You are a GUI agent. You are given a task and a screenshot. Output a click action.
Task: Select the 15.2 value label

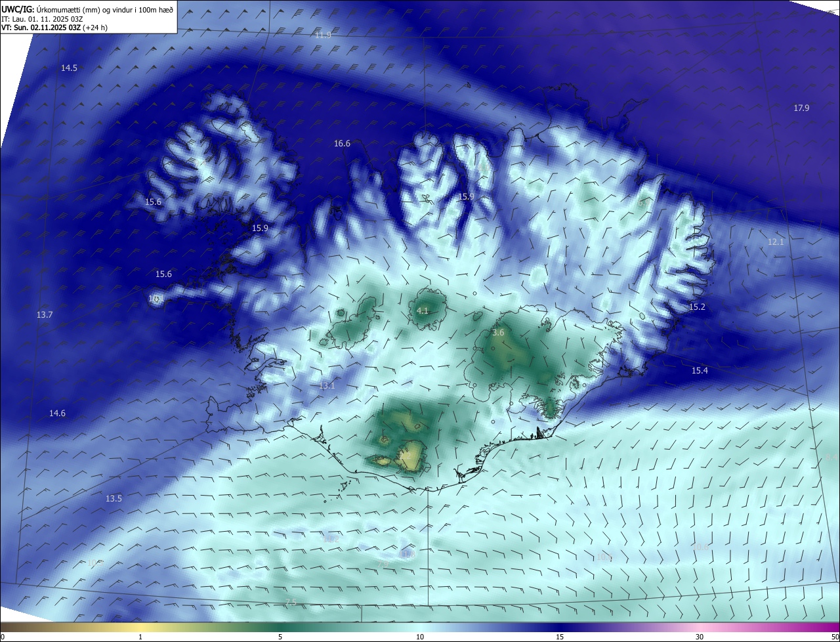[697, 307]
